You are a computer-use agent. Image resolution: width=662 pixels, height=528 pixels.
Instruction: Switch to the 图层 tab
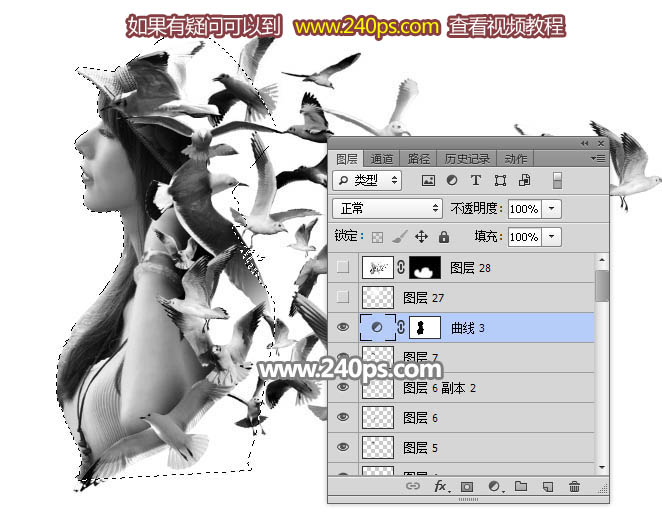point(347,159)
